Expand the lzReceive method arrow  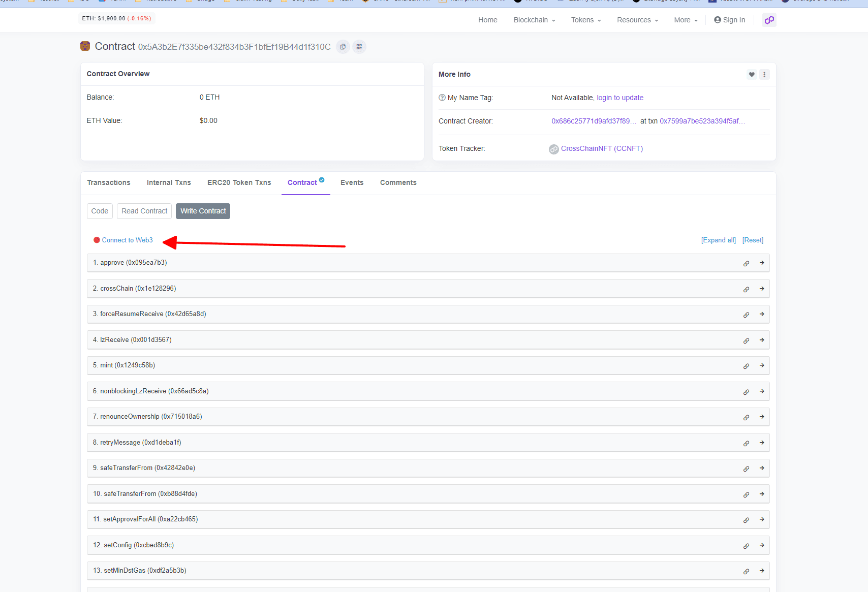pos(762,340)
